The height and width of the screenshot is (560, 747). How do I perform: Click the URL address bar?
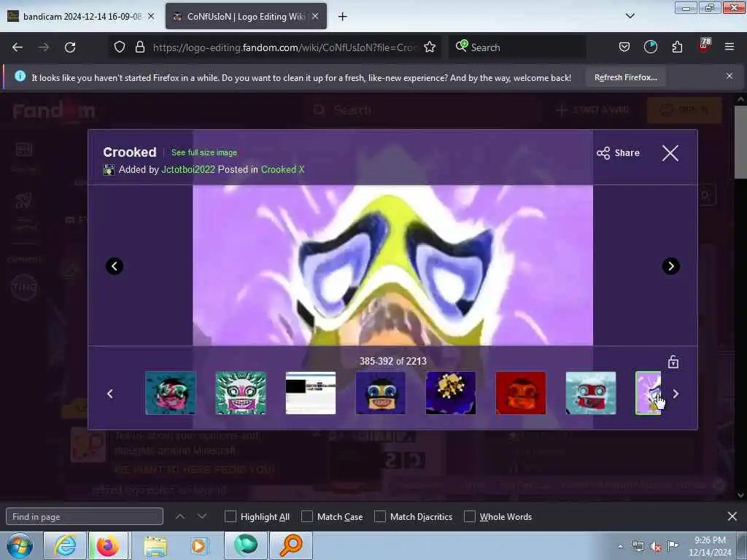pyautogui.click(x=285, y=47)
